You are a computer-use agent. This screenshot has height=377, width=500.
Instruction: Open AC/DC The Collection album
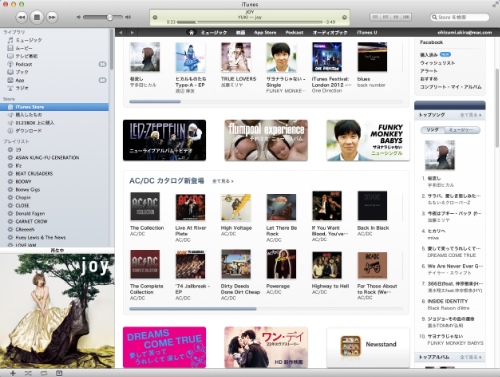point(145,206)
